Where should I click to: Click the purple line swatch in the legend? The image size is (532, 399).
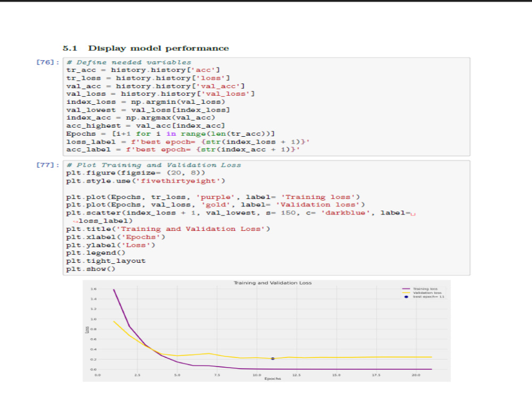(x=406, y=289)
